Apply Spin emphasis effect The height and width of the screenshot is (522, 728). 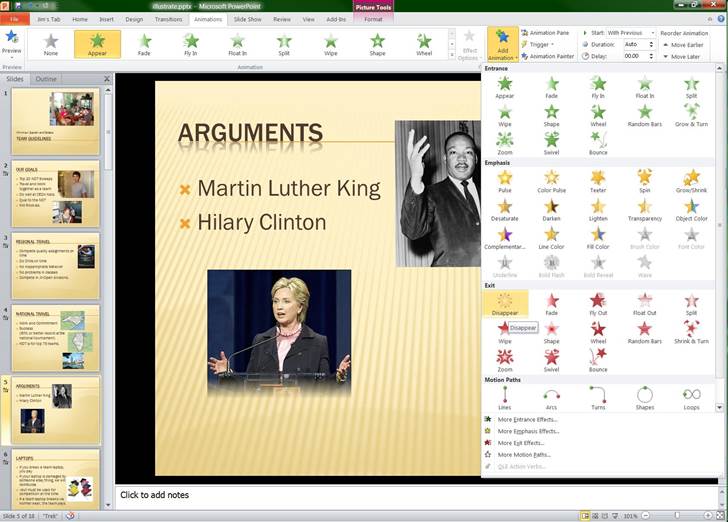click(644, 182)
